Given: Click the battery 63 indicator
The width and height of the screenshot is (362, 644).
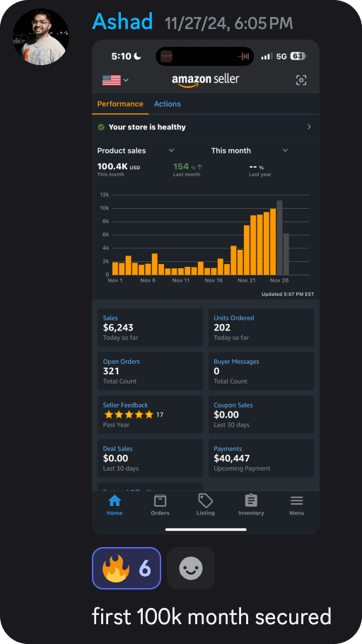Looking at the screenshot, I should click(298, 57).
